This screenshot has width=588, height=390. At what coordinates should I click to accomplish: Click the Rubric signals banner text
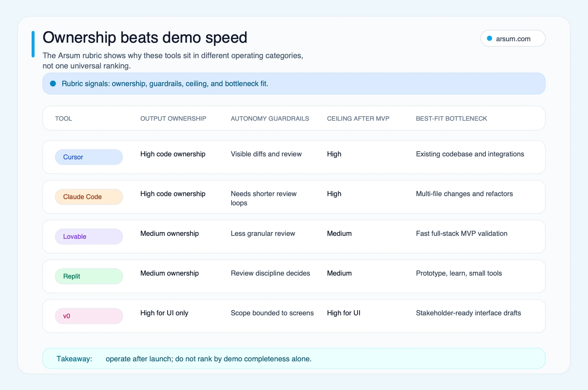[165, 84]
